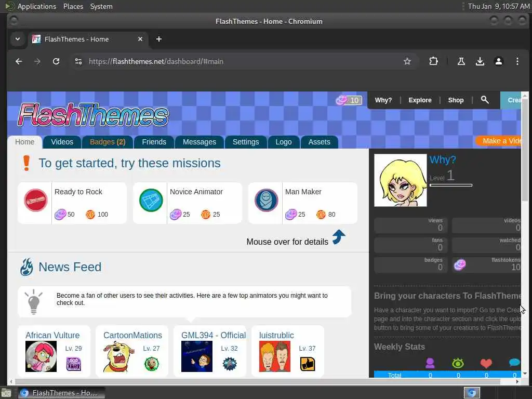
Task: Open luistrublic's profile link
Action: coord(276,335)
